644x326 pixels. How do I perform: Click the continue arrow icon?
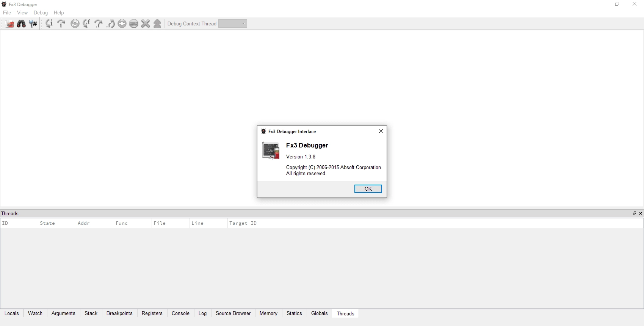pyautogui.click(x=122, y=24)
